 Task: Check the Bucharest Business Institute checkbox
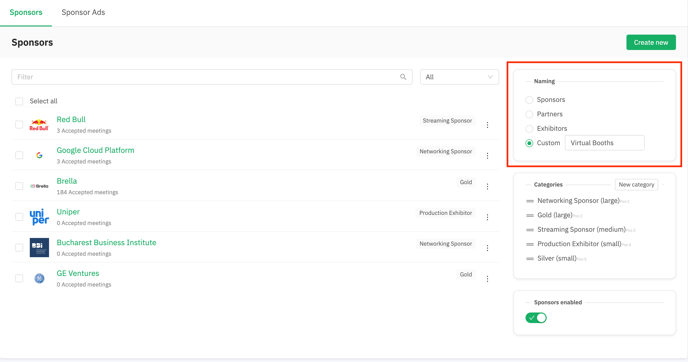pyautogui.click(x=19, y=247)
